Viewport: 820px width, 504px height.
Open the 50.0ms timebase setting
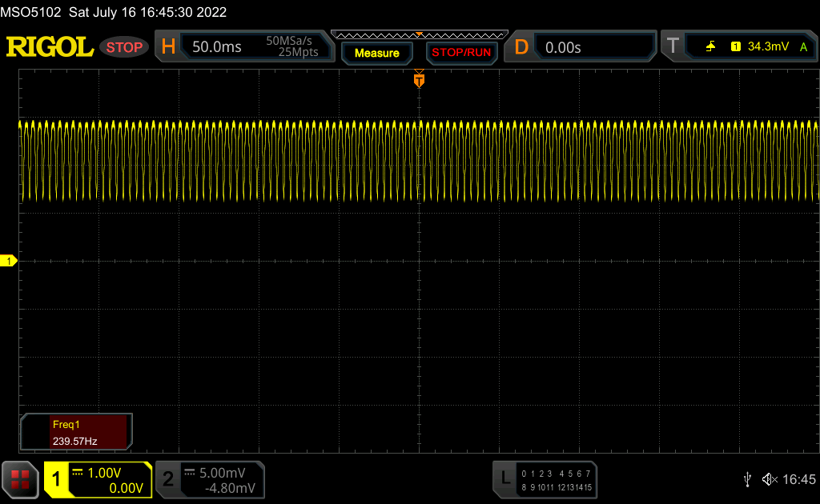tap(217, 47)
